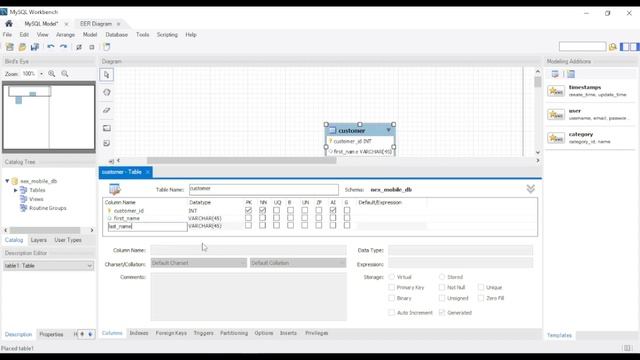
Task: Select the Views tree item
Action: tap(36, 199)
